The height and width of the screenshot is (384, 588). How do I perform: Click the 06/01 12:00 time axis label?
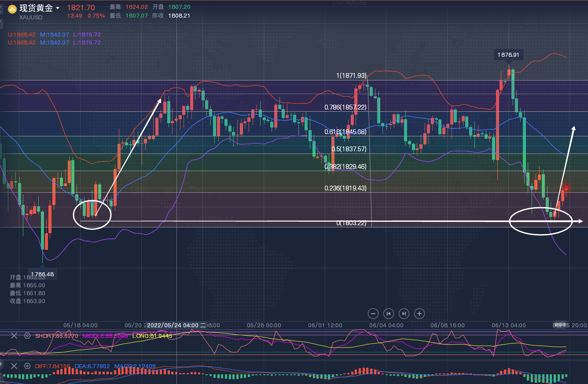(325, 325)
